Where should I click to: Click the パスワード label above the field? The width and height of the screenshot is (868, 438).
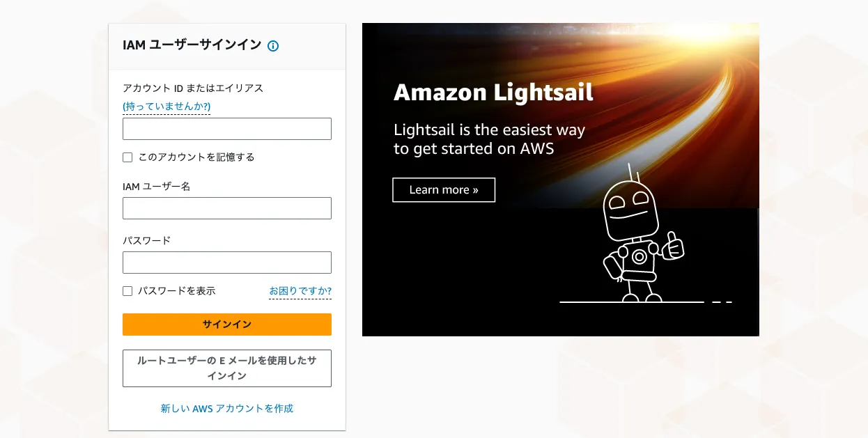click(147, 240)
